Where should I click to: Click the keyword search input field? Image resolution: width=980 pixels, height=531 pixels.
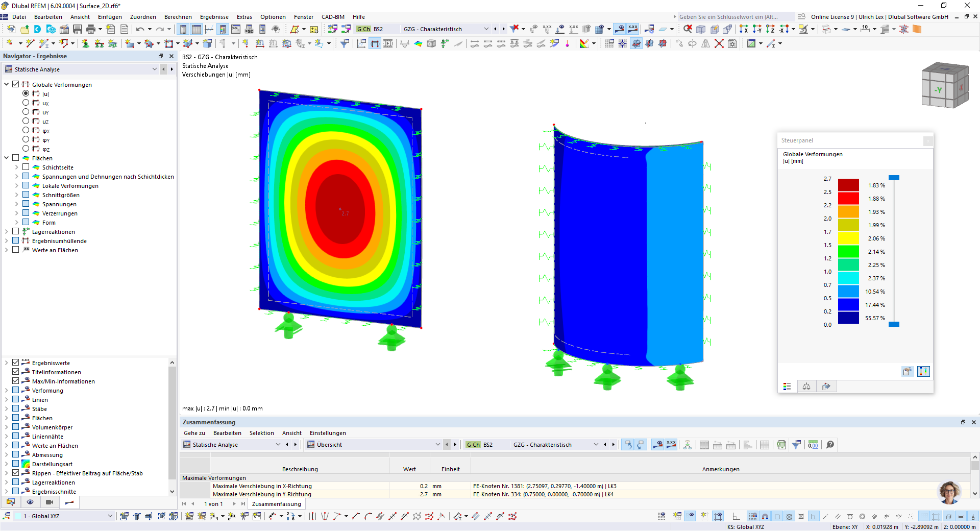[735, 17]
